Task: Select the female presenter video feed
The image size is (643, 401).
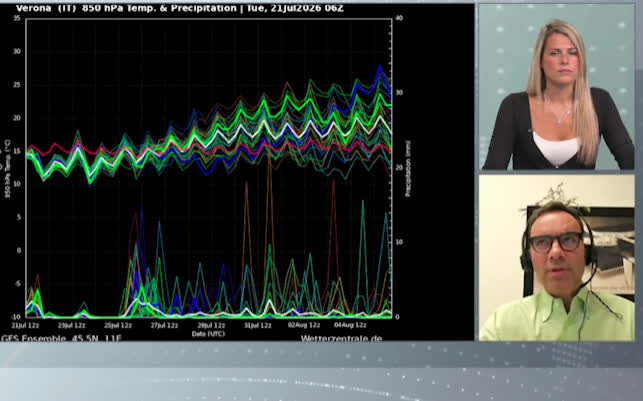Action: tap(556, 87)
